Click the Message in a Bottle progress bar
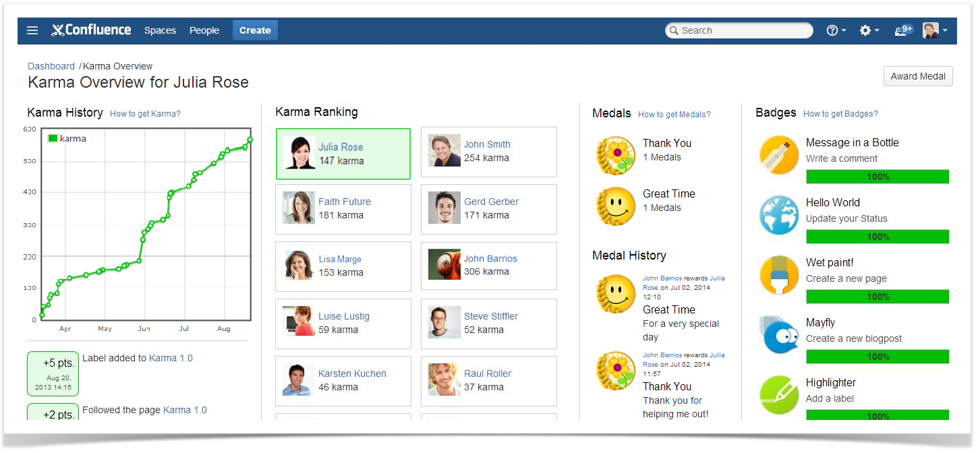The height and width of the screenshot is (453, 980). click(877, 177)
